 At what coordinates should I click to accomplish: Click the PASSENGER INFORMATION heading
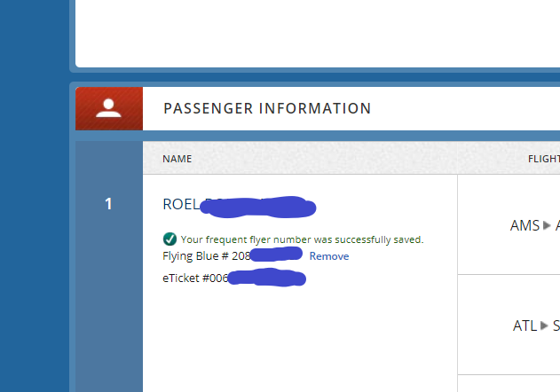267,108
